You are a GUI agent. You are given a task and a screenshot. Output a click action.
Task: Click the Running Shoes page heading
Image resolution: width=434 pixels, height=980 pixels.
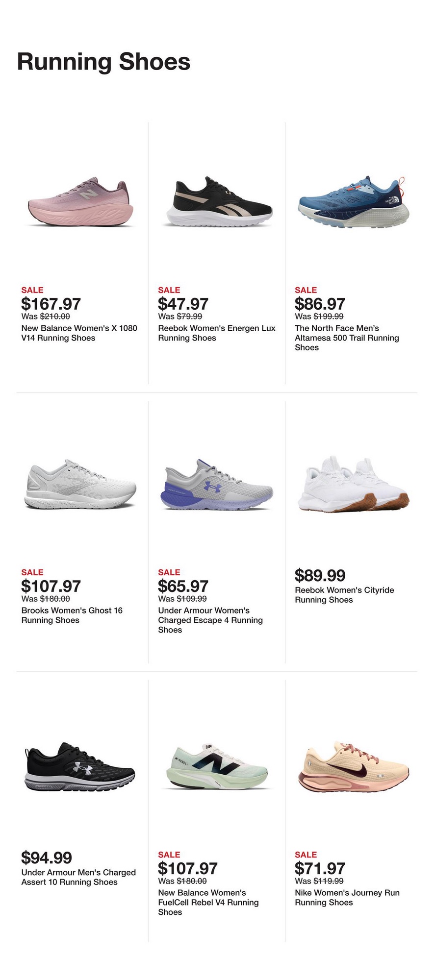click(103, 62)
